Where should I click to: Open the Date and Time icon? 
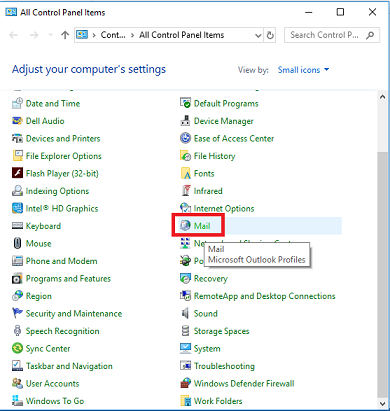(x=17, y=104)
